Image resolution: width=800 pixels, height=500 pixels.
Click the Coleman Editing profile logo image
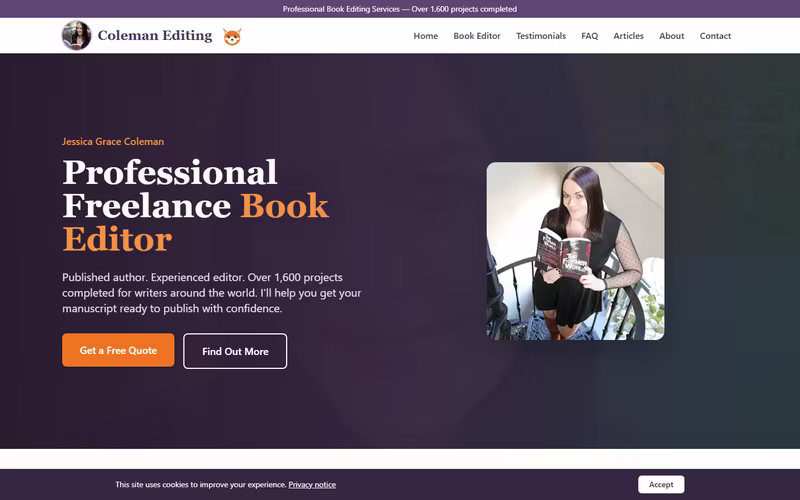[x=77, y=35]
